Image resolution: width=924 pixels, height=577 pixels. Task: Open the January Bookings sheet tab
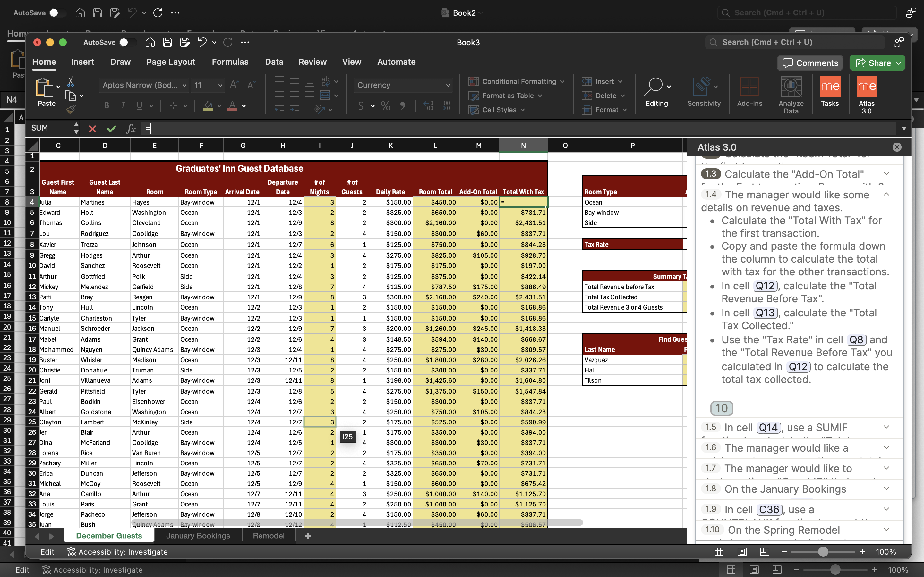[x=198, y=535]
